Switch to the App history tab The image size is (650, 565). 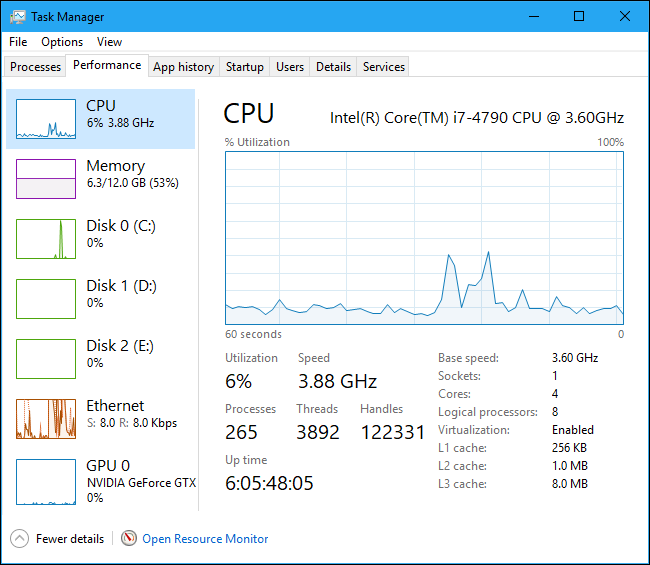click(183, 67)
